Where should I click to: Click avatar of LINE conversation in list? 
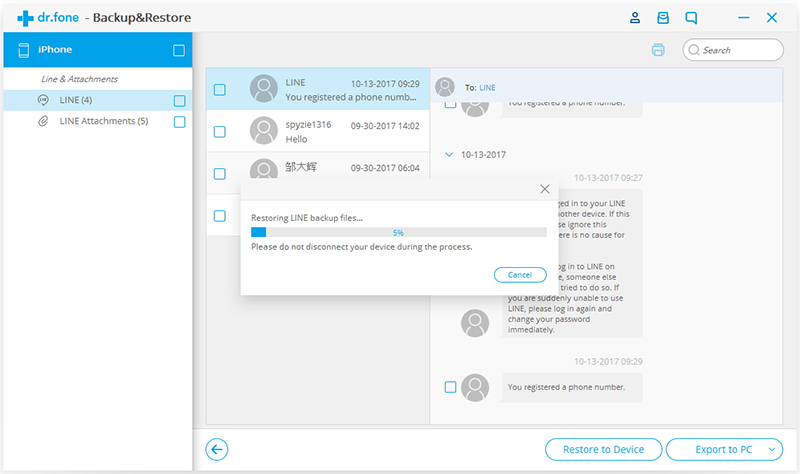pos(264,89)
